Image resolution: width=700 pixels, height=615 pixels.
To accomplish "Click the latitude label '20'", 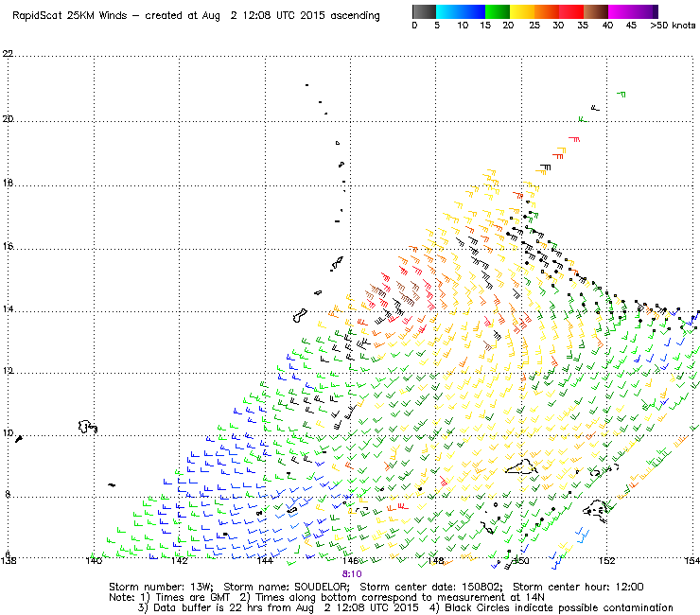I will pyautogui.click(x=8, y=119).
